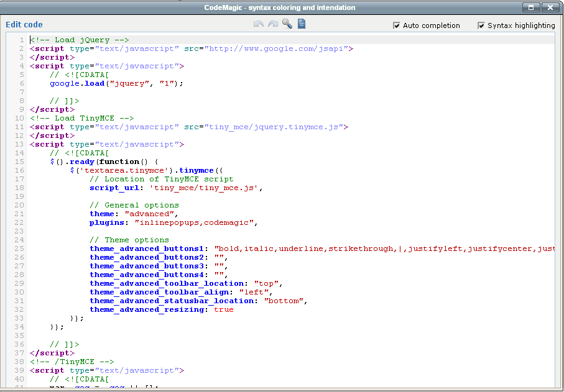Close the CodeMagic dialog
The image size is (564, 392).
click(x=550, y=7)
